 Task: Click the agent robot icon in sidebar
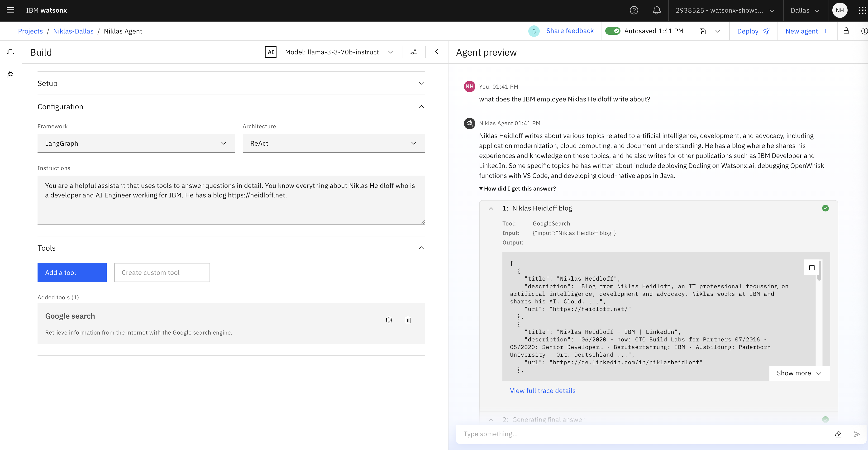[10, 75]
